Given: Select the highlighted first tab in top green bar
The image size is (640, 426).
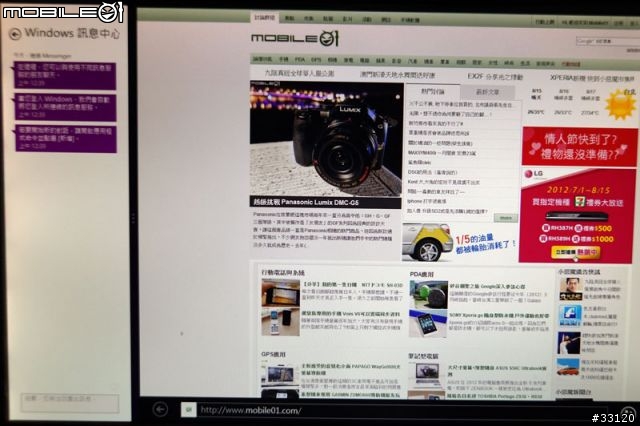Looking at the screenshot, I should click(264, 18).
